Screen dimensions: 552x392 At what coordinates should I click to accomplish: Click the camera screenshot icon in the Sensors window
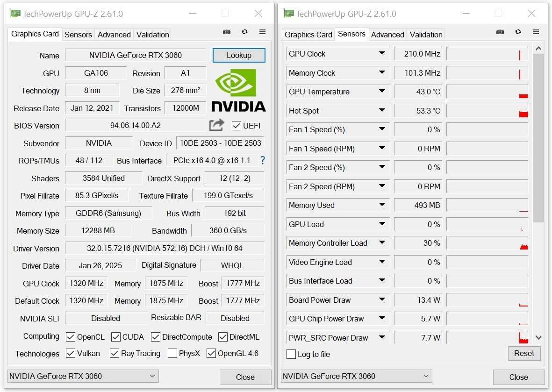(500, 32)
